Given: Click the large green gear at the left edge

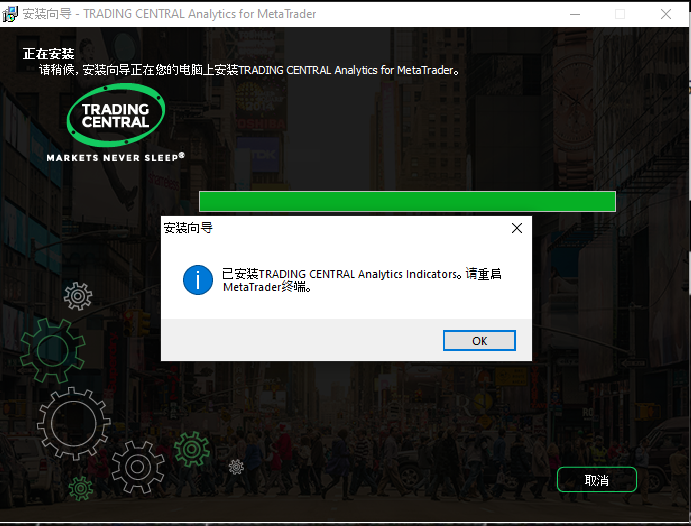Looking at the screenshot, I should click(x=50, y=350).
